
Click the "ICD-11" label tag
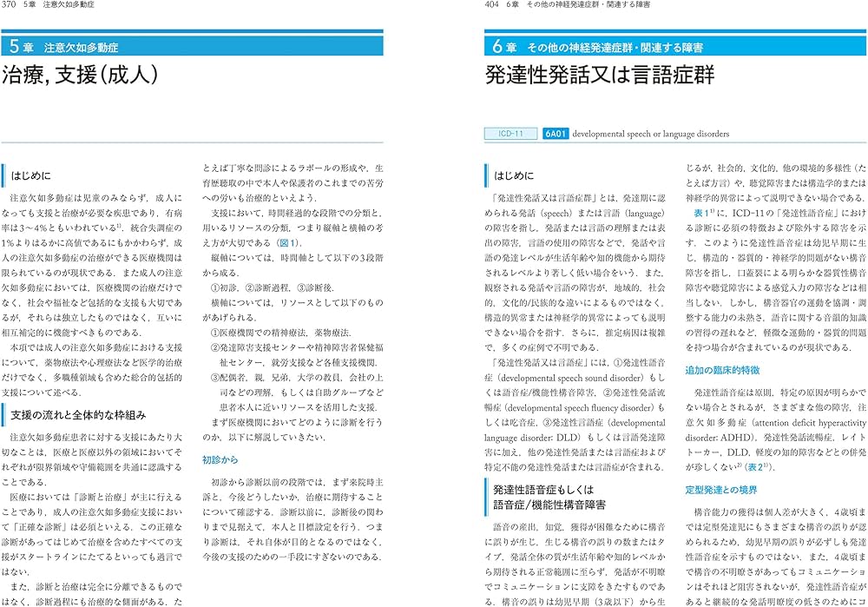(x=511, y=134)
